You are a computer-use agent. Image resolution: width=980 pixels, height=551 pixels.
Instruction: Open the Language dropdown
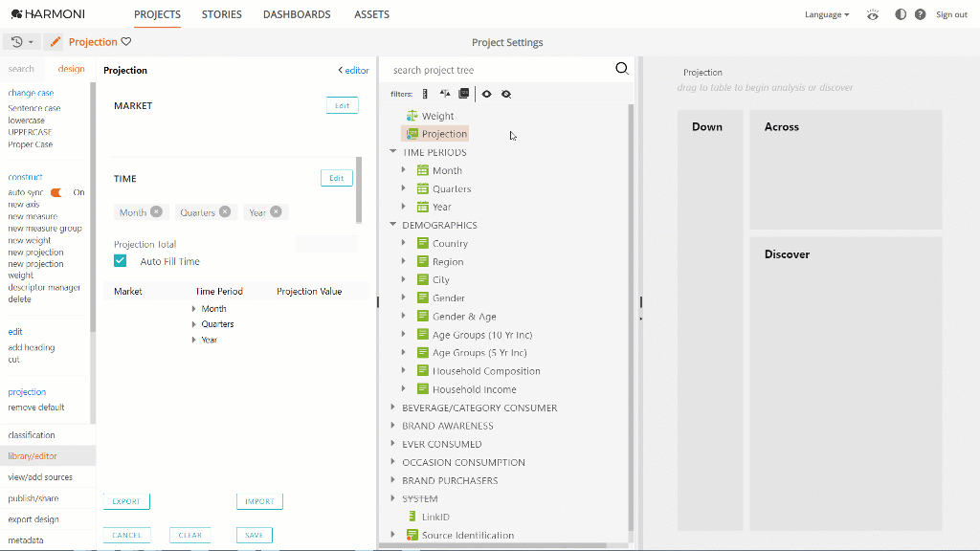coord(827,14)
